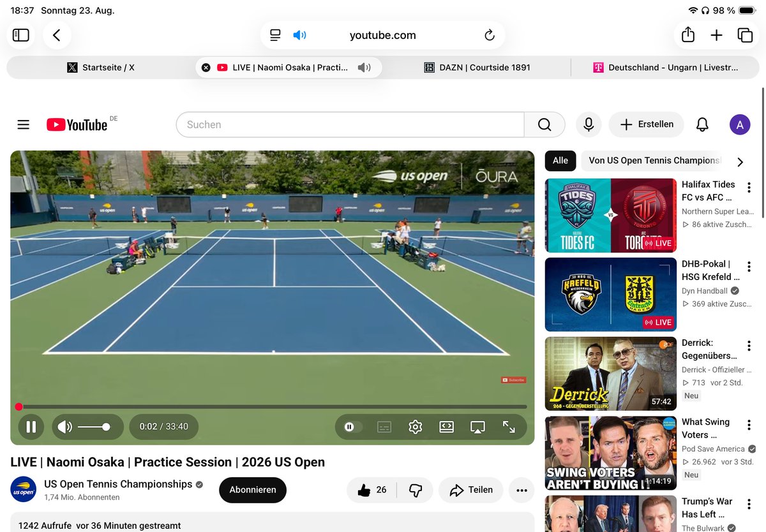Subscribe with the Abonnieren button
Viewport: 766px width, 532px height.
tap(253, 490)
